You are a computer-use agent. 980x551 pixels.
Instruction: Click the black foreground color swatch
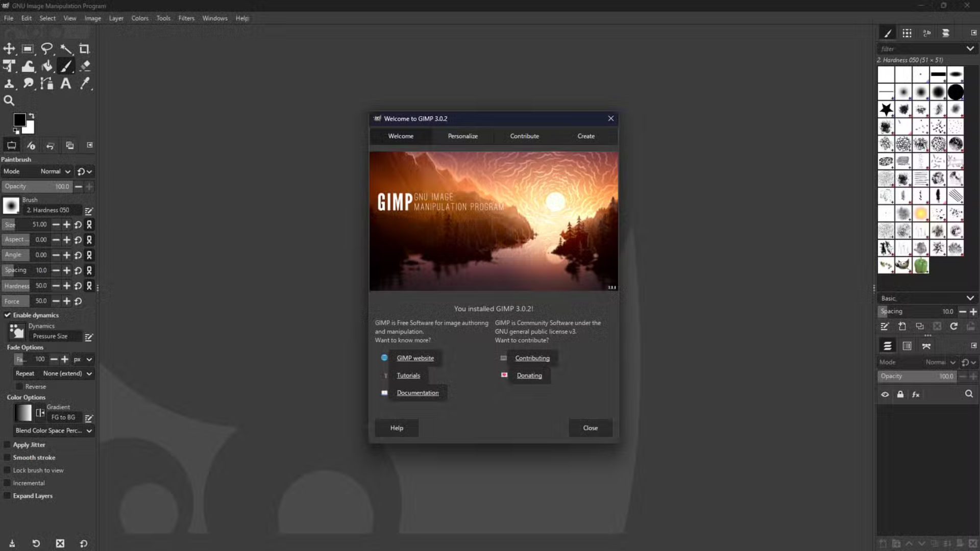[19, 119]
